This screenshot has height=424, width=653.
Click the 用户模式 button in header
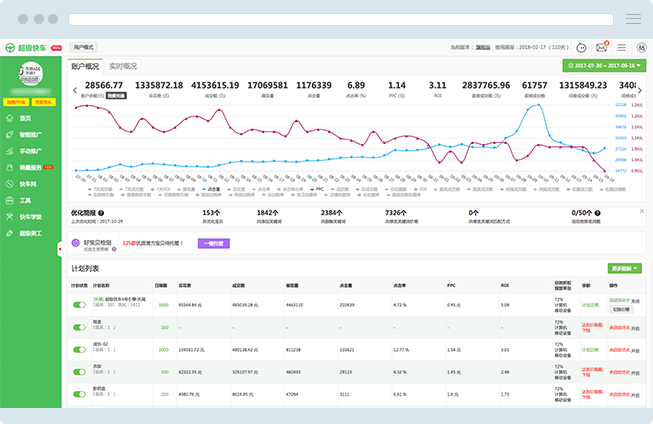pyautogui.click(x=83, y=47)
